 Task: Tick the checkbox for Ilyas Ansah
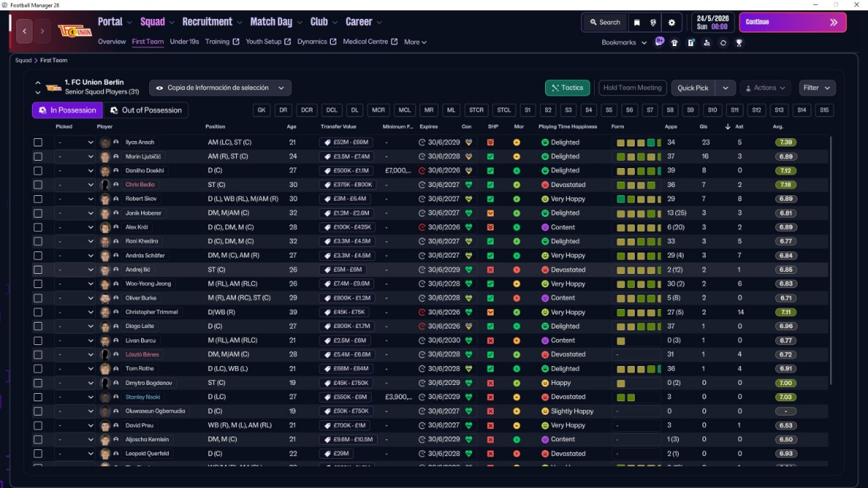(x=38, y=142)
